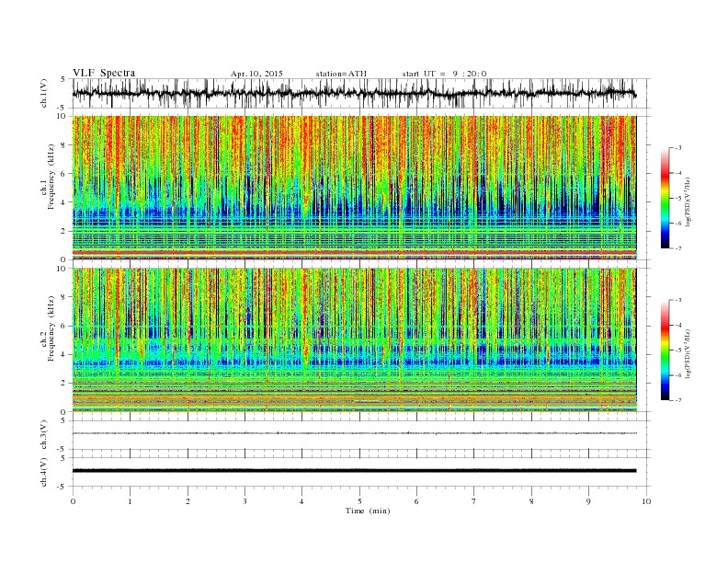Click the ch.1 spectrogram color scale bar

tap(665, 199)
